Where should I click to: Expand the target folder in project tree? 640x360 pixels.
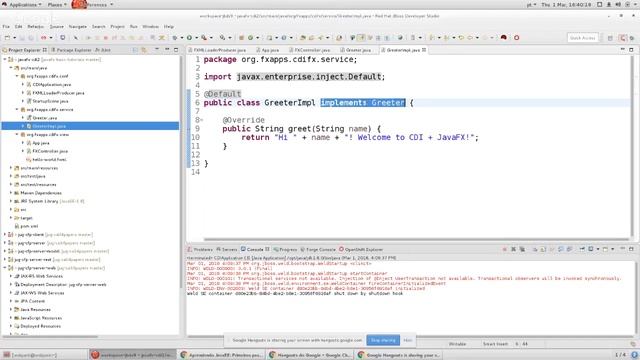point(11,218)
